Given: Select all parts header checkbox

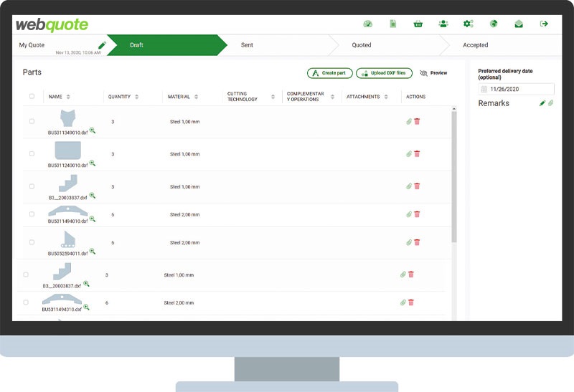Looking at the screenshot, I should pyautogui.click(x=32, y=96).
